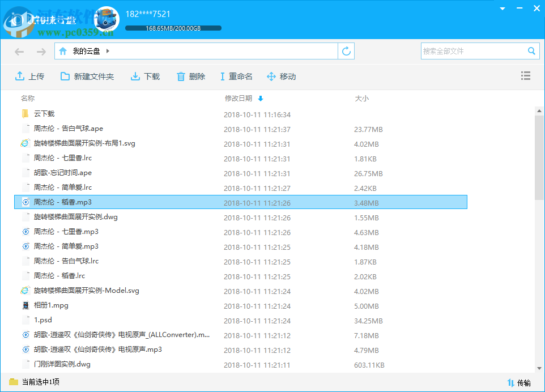Click the forward navigation arrow

(x=41, y=52)
